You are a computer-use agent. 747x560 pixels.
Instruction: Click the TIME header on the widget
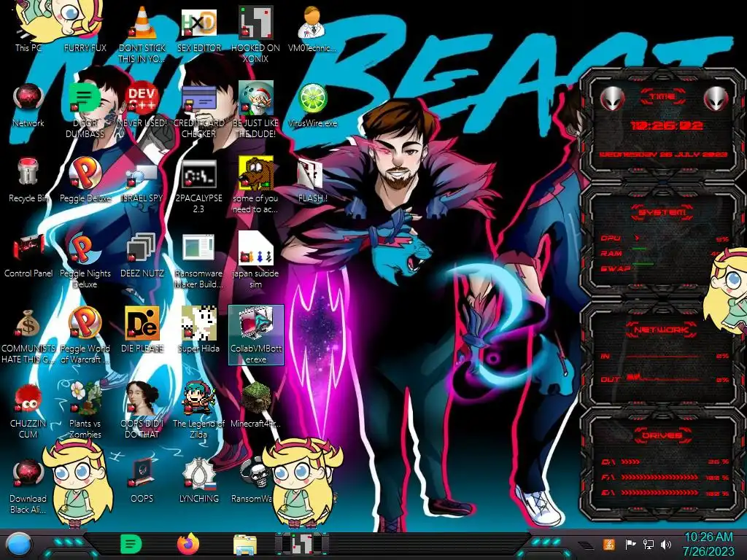tap(662, 97)
